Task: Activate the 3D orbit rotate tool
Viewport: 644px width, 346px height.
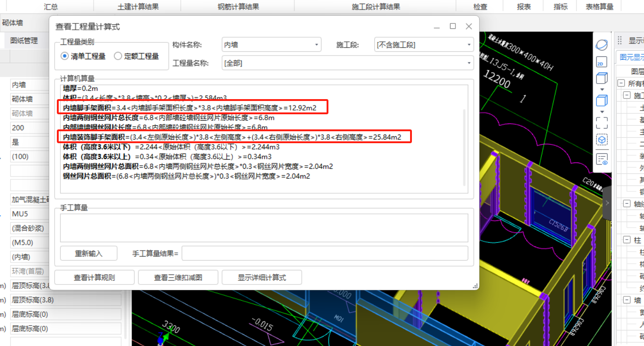Action: tap(602, 45)
